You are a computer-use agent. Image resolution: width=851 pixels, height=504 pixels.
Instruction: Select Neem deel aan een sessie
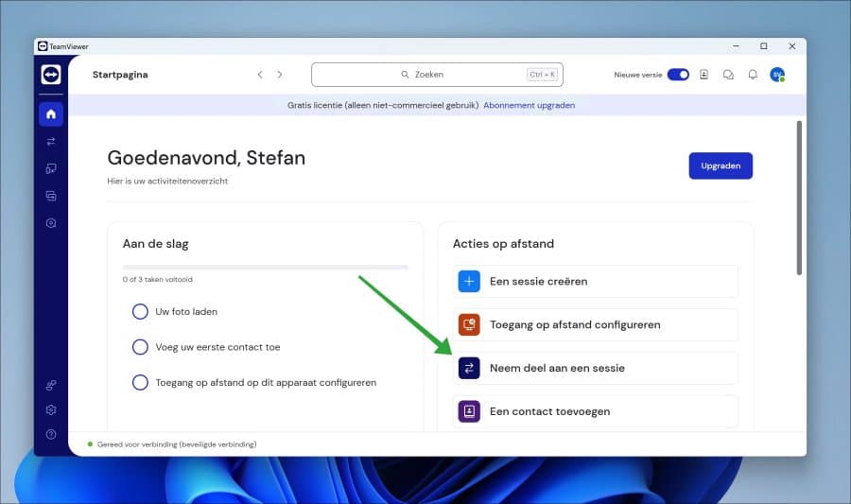(596, 368)
